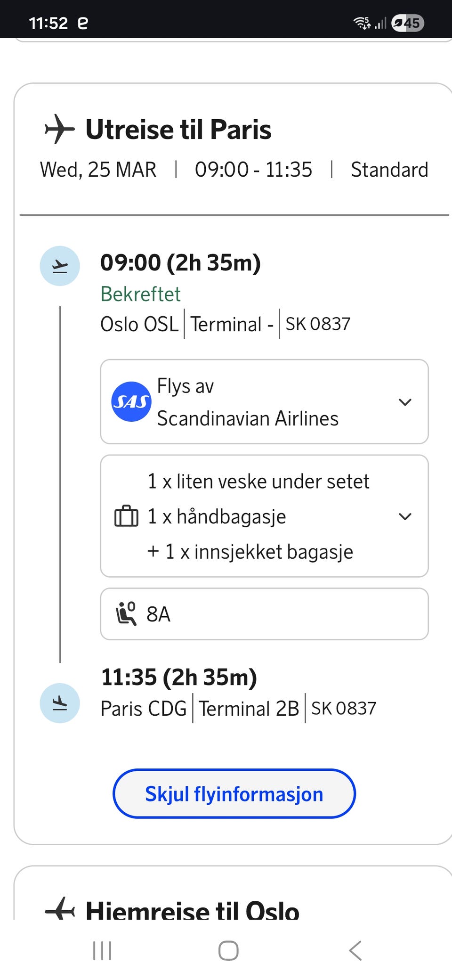Expand the baggage allowance details chevron
The image size is (452, 980).
point(405,516)
